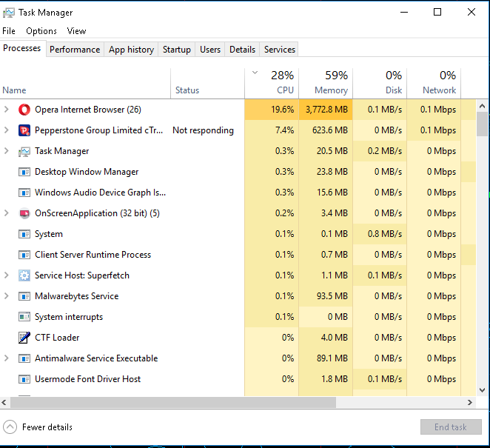Click the End task button
Image resolution: width=490 pixels, height=448 pixels.
451,427
